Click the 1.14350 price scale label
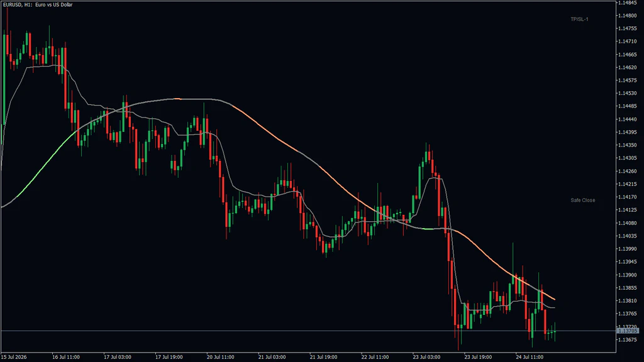 pyautogui.click(x=627, y=145)
